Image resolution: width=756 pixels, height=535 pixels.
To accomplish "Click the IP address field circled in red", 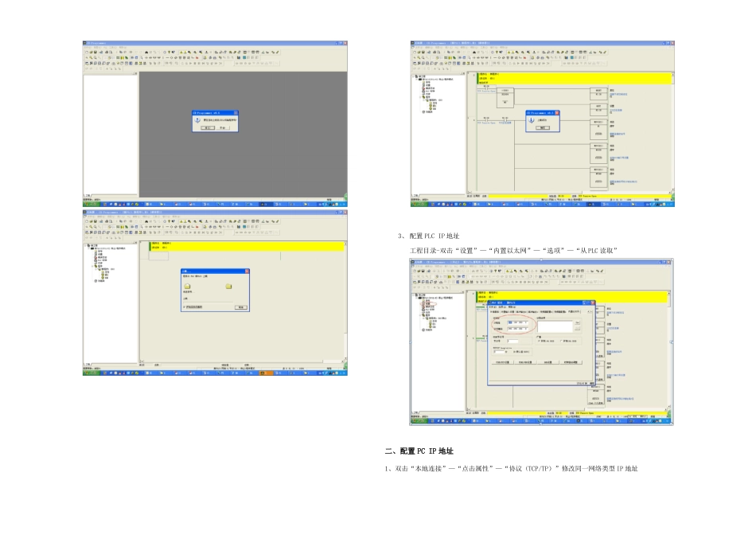I will pos(518,322).
